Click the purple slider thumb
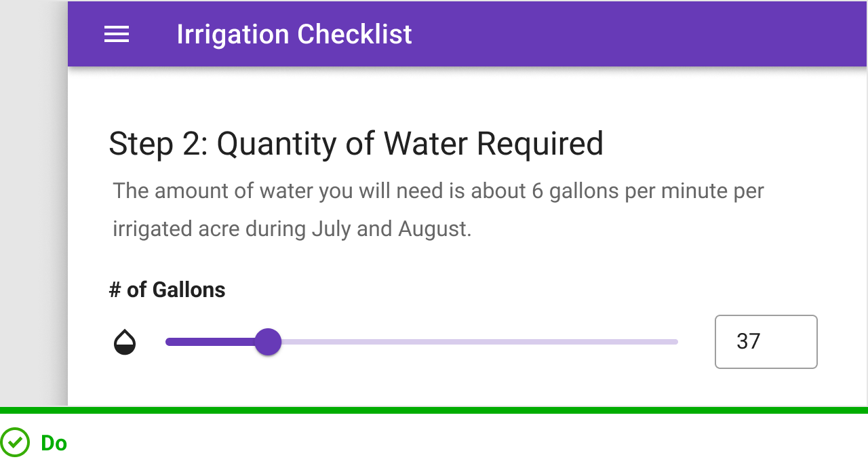Image resolution: width=868 pixels, height=468 pixels. tap(268, 342)
